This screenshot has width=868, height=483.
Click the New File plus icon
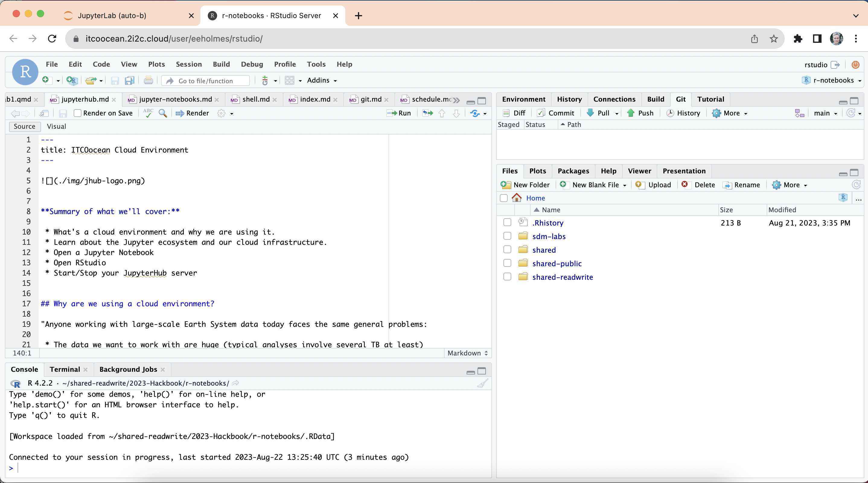(x=46, y=80)
